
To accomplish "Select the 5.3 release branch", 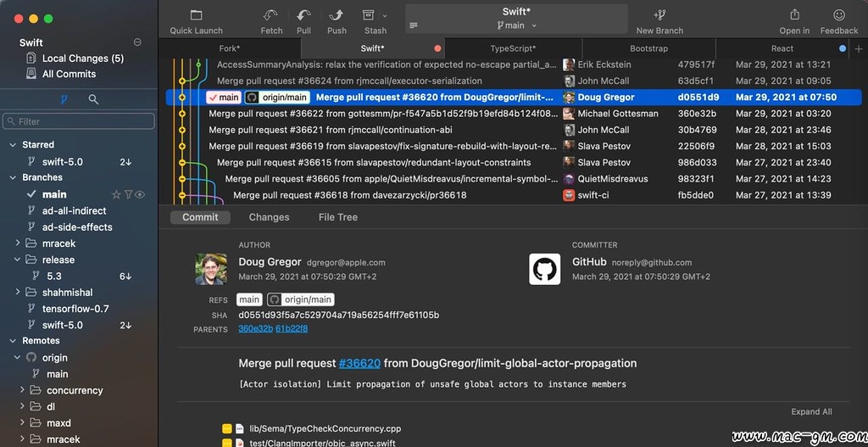I will pyautogui.click(x=54, y=276).
